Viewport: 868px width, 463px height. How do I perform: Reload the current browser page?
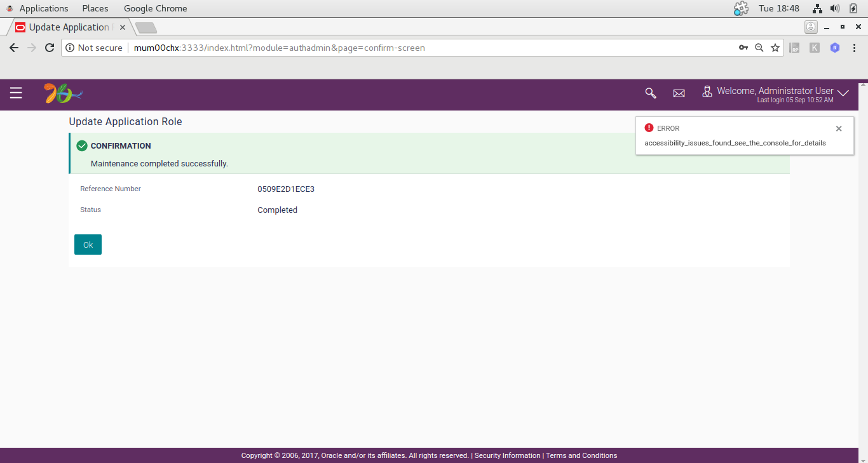tap(50, 48)
